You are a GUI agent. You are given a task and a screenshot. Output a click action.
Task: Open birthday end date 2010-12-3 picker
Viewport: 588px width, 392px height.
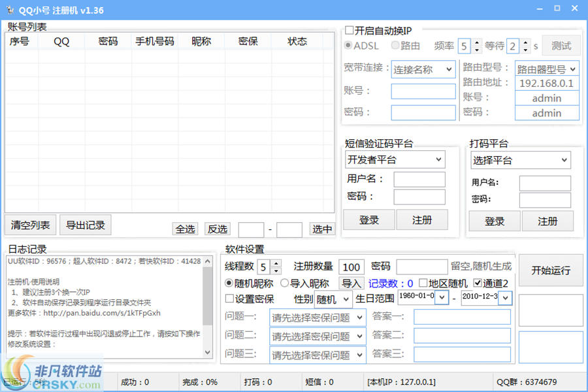[505, 298]
